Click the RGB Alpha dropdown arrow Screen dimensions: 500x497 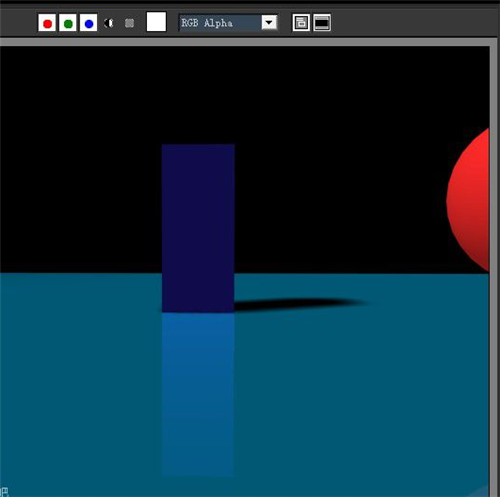(x=269, y=23)
